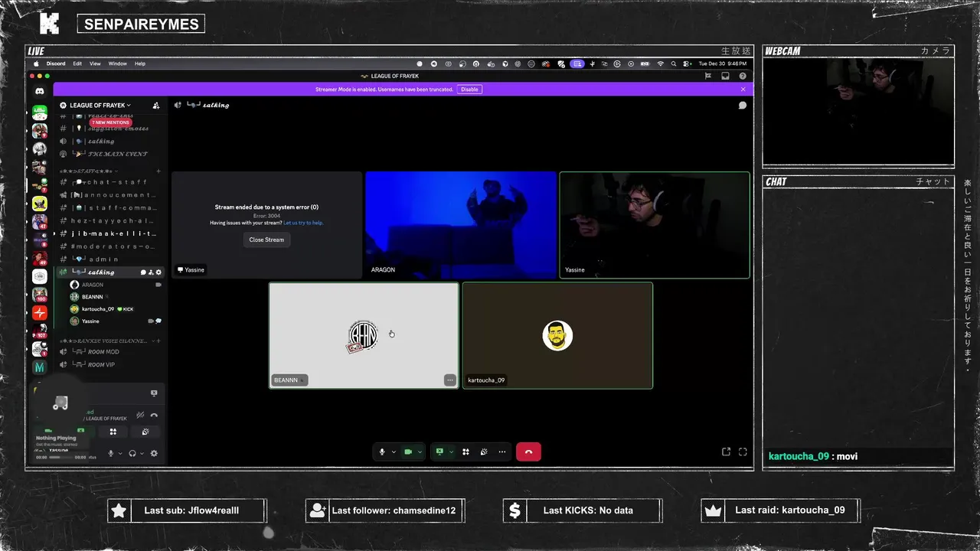Click the Close Stream button
980x551 pixels.
point(266,240)
